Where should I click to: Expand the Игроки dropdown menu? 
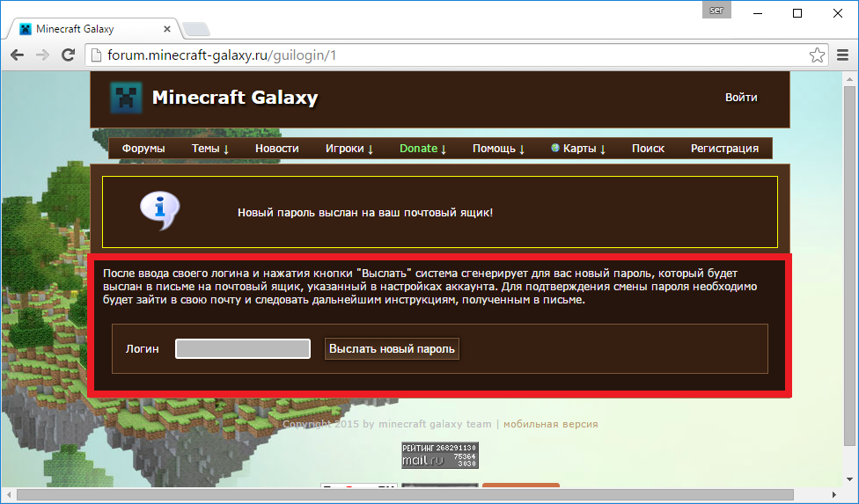click(349, 149)
